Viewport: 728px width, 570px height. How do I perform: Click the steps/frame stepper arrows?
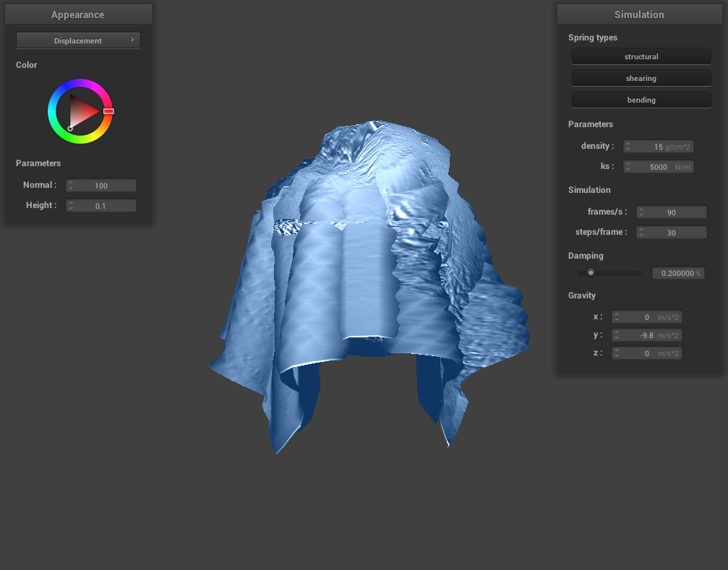pos(641,233)
